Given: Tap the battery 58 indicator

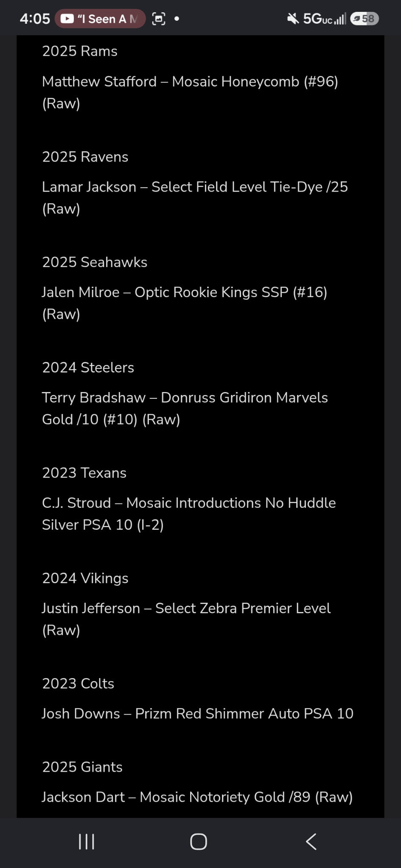Looking at the screenshot, I should [x=365, y=19].
